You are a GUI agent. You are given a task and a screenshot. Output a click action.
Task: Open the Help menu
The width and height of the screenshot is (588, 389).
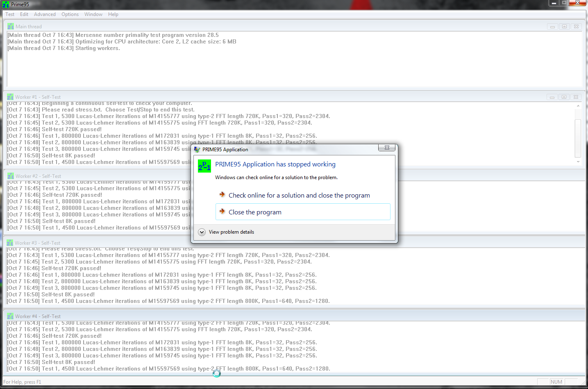[113, 14]
